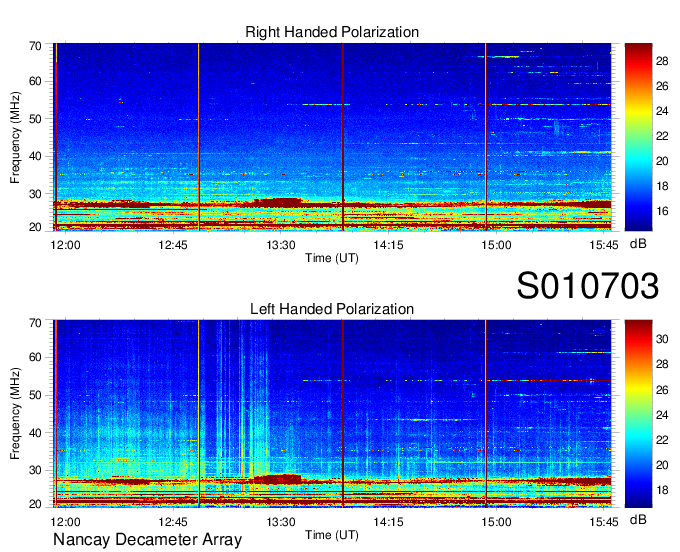The width and height of the screenshot is (680, 552).
Task: Click the 'Frequency (MHz)' label of bottom plot
Action: tap(15, 414)
